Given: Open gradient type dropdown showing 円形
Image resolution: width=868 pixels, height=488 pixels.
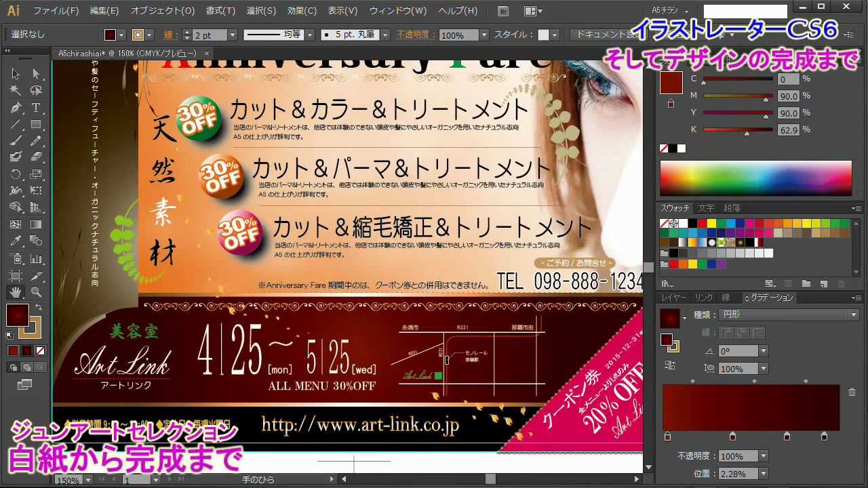Looking at the screenshot, I should point(789,315).
